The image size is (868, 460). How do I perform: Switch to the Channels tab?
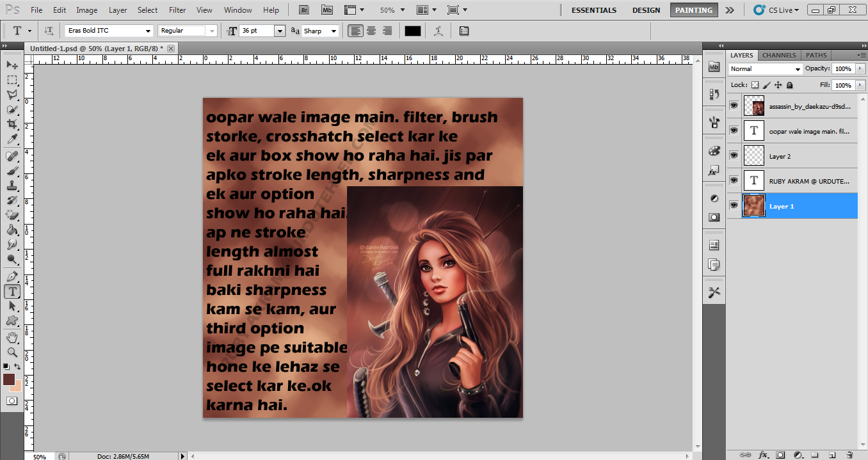point(779,55)
